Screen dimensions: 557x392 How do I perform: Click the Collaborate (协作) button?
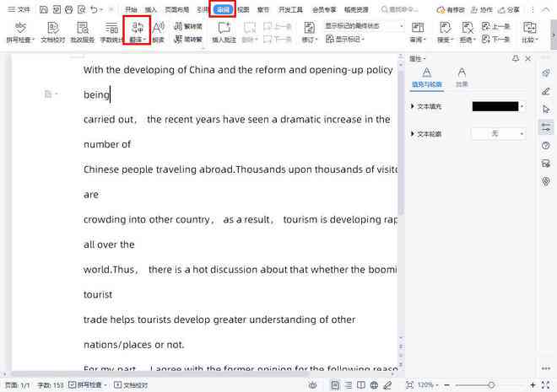[481, 10]
